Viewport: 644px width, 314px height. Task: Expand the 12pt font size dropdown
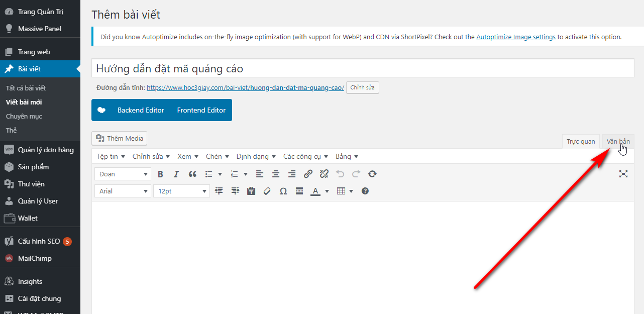tap(181, 191)
